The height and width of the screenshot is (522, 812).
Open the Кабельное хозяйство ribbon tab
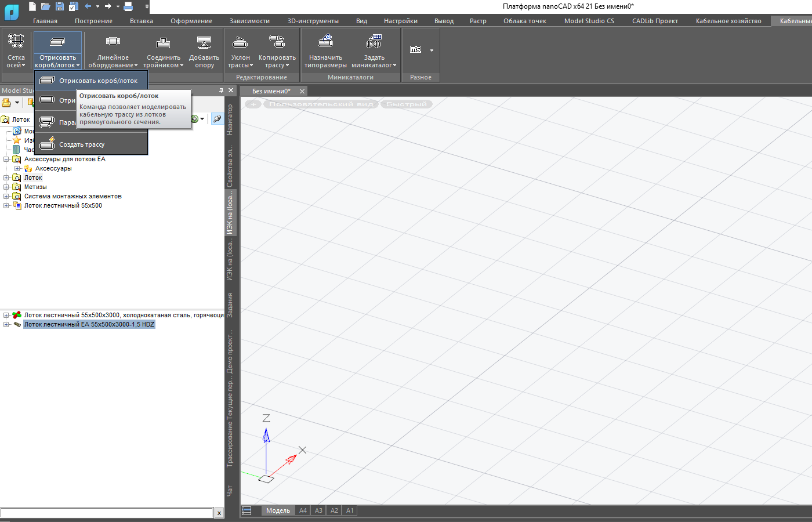[x=728, y=21]
